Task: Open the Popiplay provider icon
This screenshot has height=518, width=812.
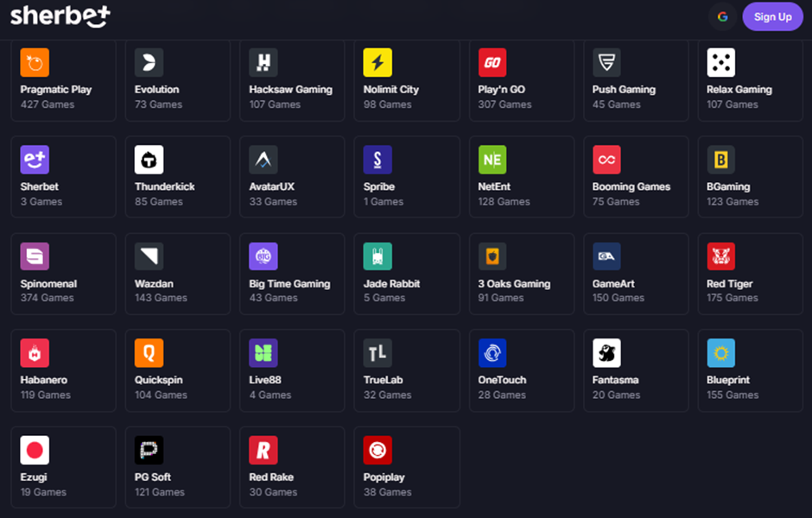Action: tap(377, 450)
